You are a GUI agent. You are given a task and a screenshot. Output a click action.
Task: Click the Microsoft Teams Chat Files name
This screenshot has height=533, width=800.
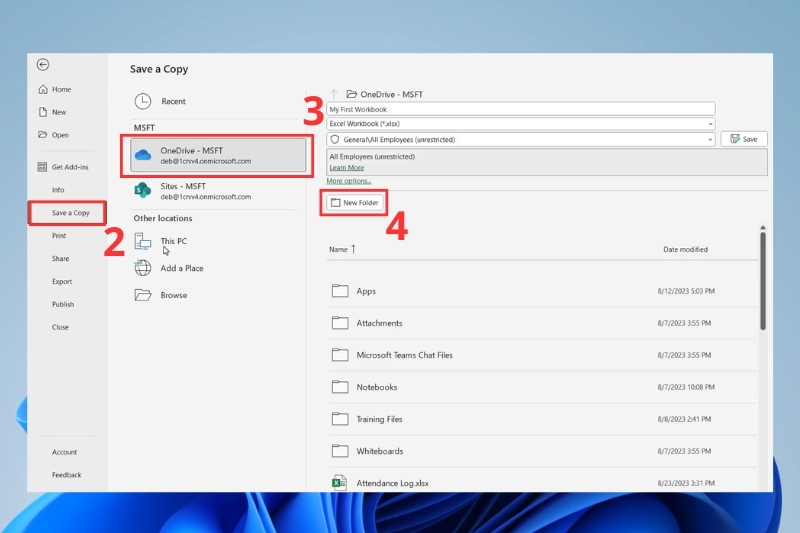[404, 355]
